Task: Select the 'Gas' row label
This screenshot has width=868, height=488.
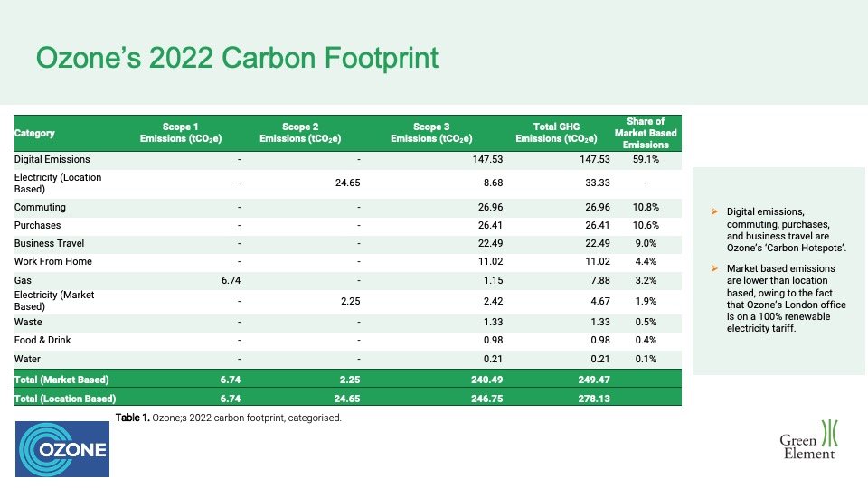Action: [23, 280]
